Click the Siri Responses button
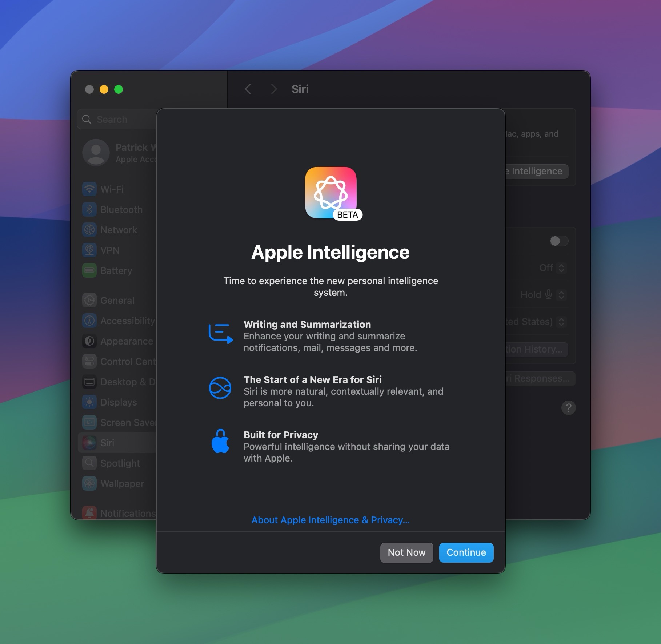The image size is (661, 644). click(540, 378)
